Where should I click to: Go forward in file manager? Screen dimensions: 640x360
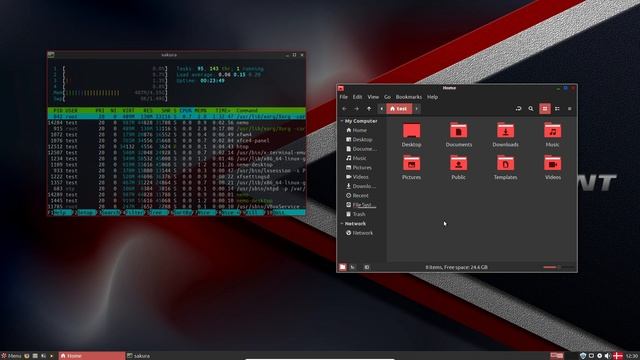tap(356, 109)
